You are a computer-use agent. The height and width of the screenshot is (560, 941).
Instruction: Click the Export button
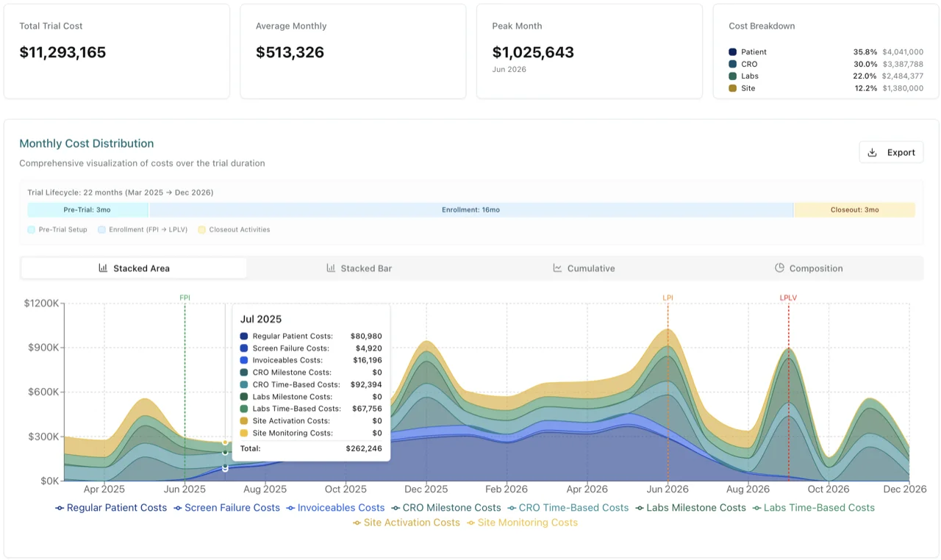pos(891,152)
